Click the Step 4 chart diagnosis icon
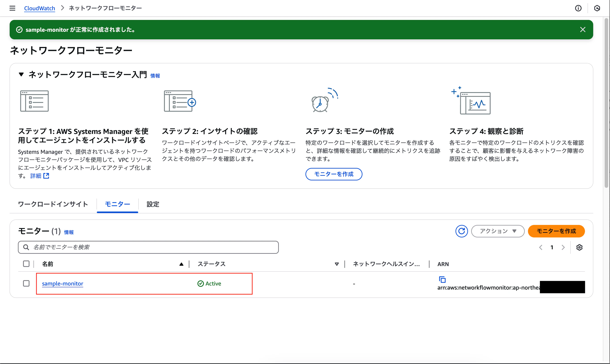Viewport: 610px width, 364px height. point(471,100)
